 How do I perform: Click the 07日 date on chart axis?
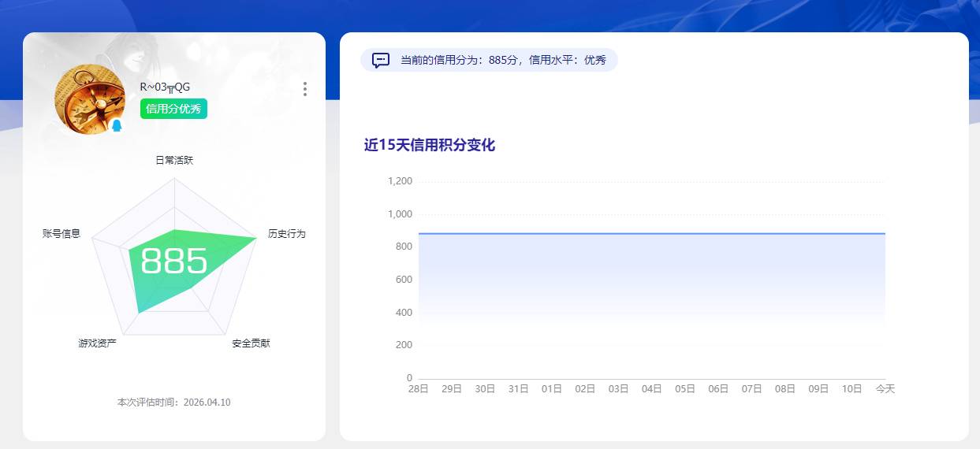click(x=752, y=389)
